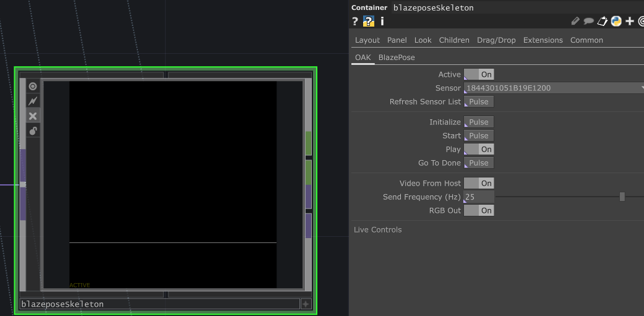
Task: Click the Sensor parameter label
Action: 448,88
